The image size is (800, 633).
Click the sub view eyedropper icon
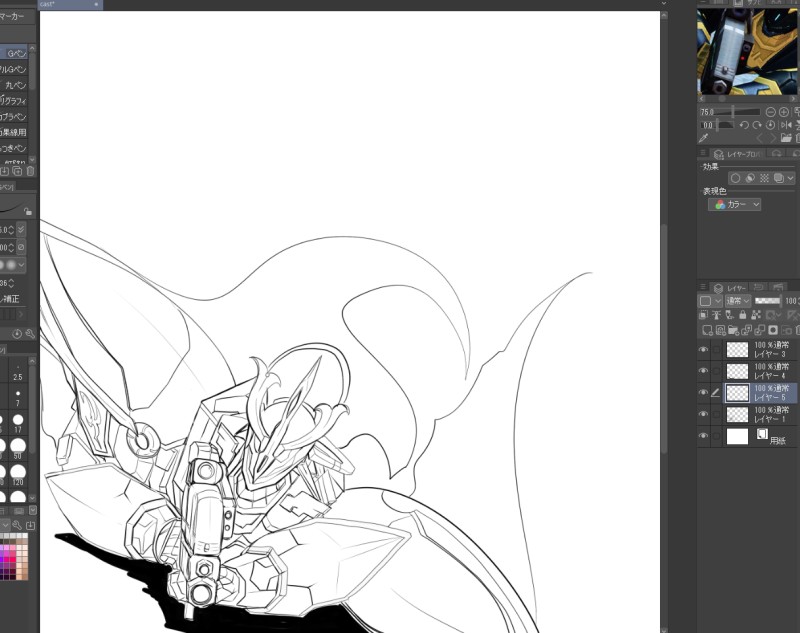point(704,138)
